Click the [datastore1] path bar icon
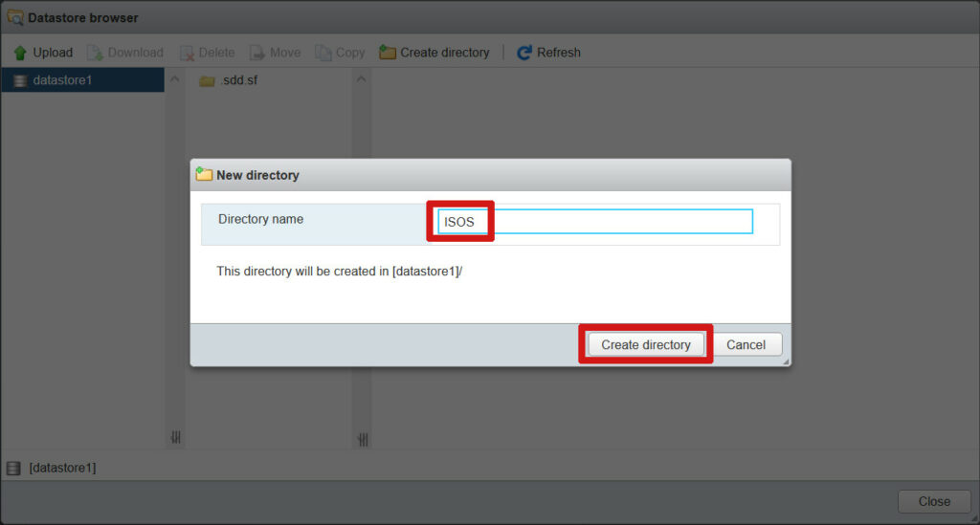Image resolution: width=980 pixels, height=525 pixels. [13, 468]
